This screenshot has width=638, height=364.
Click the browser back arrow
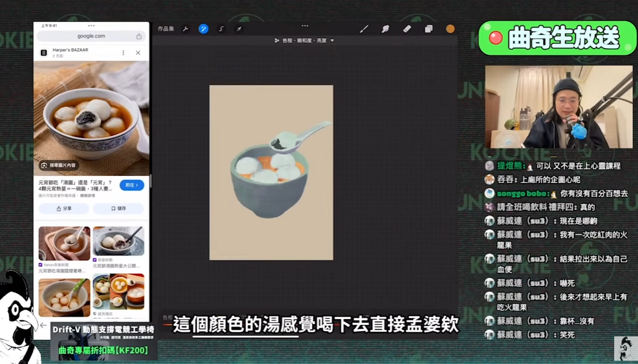pos(43,325)
